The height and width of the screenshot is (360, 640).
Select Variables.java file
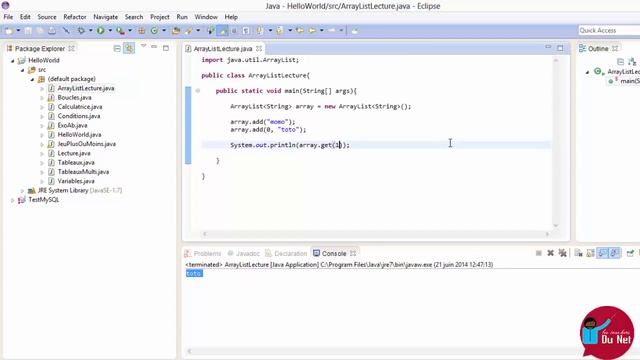[x=76, y=181]
